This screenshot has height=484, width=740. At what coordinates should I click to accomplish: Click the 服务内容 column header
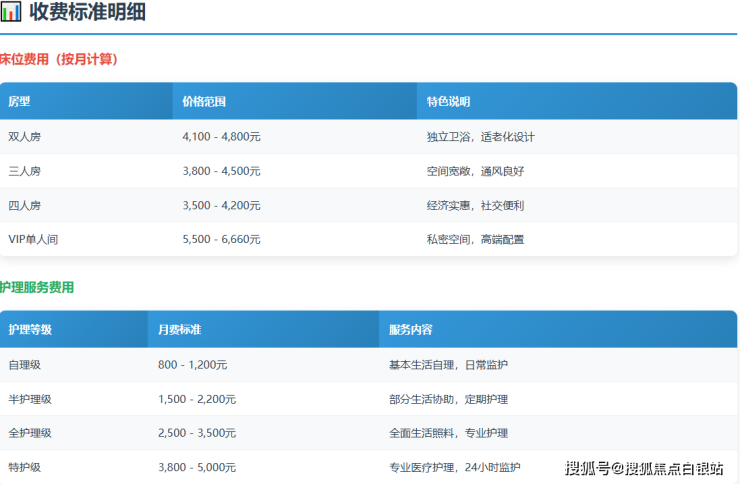coord(410,329)
